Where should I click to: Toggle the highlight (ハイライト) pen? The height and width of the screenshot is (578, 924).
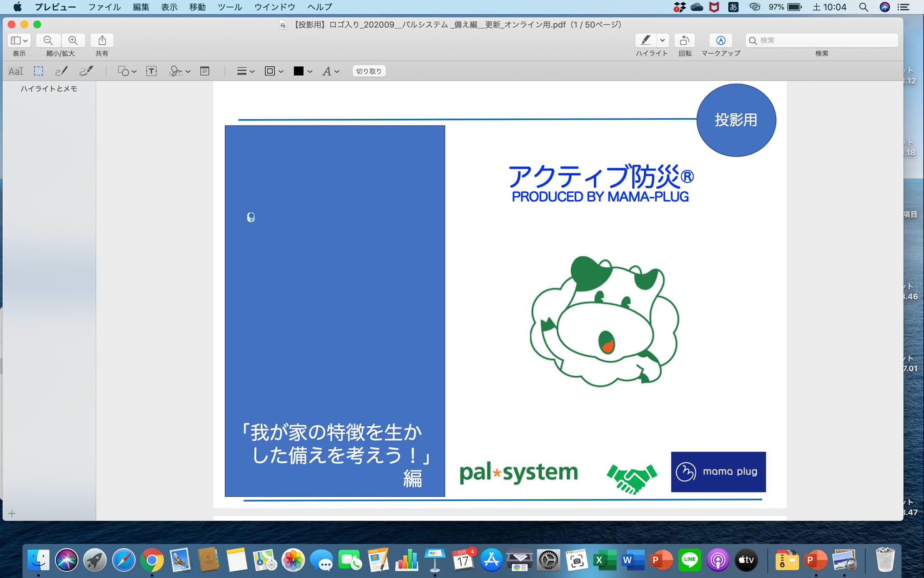pos(646,41)
